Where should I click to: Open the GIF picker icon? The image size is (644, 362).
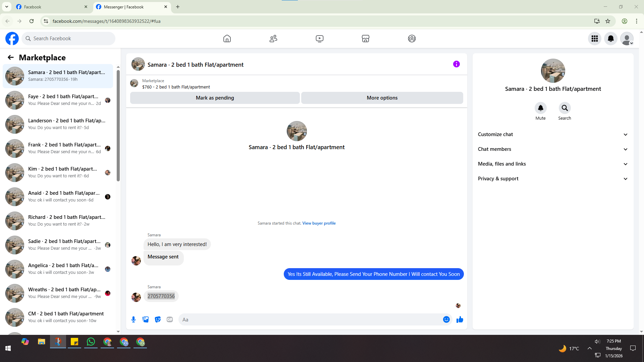click(x=170, y=319)
